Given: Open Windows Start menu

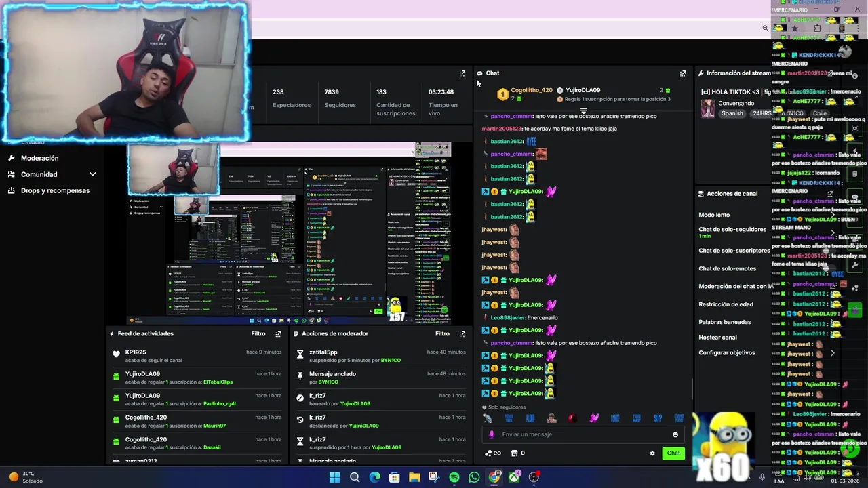Looking at the screenshot, I should [x=334, y=477].
